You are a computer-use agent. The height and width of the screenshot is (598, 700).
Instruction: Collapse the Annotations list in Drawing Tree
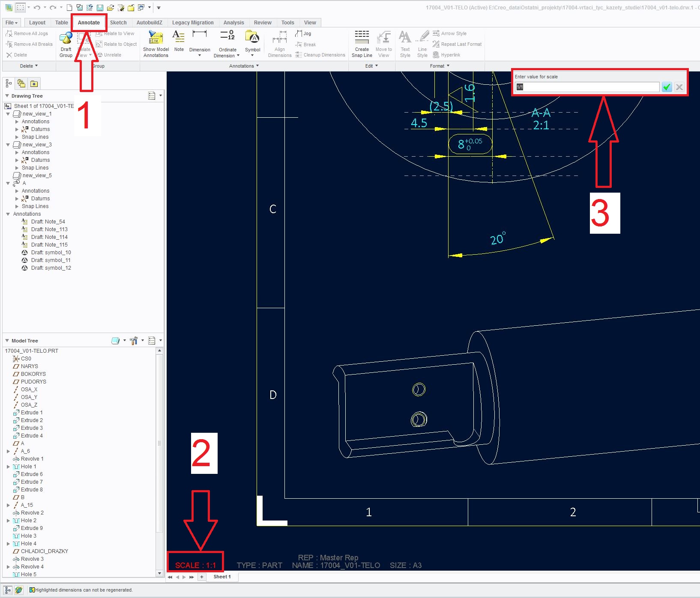point(8,214)
